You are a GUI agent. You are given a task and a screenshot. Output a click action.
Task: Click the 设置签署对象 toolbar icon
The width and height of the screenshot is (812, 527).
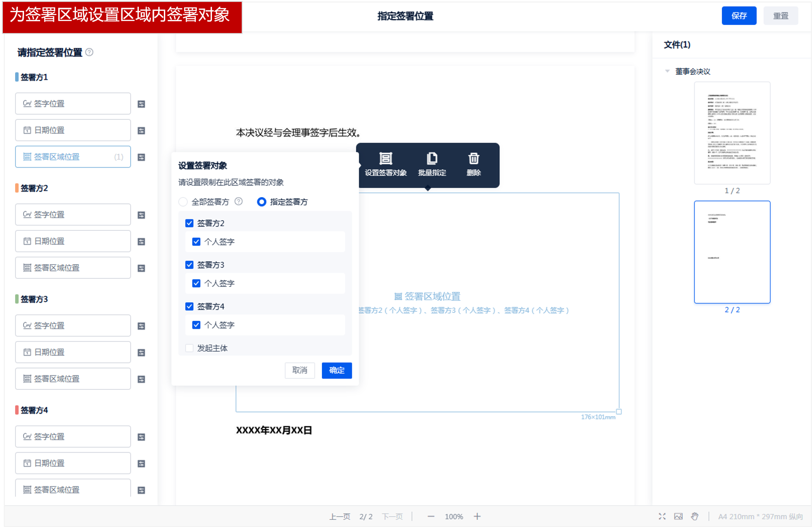pos(385,159)
